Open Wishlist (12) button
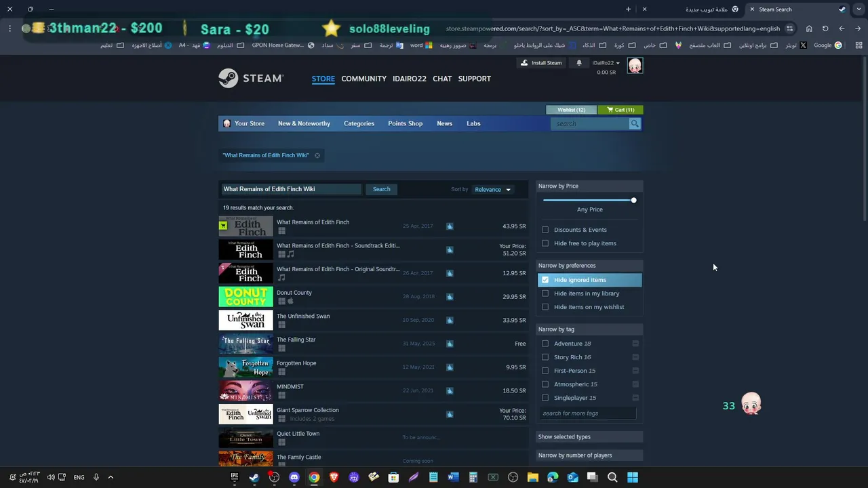868x488 pixels. 571,110
